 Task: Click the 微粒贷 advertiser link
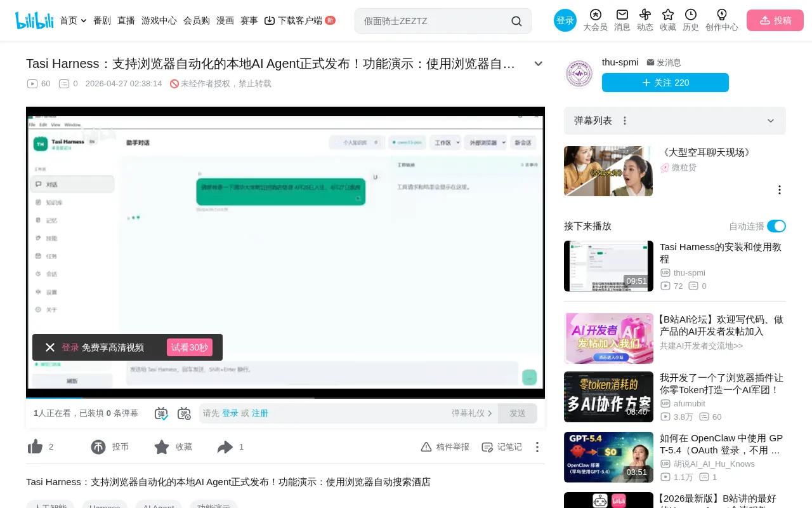(684, 168)
